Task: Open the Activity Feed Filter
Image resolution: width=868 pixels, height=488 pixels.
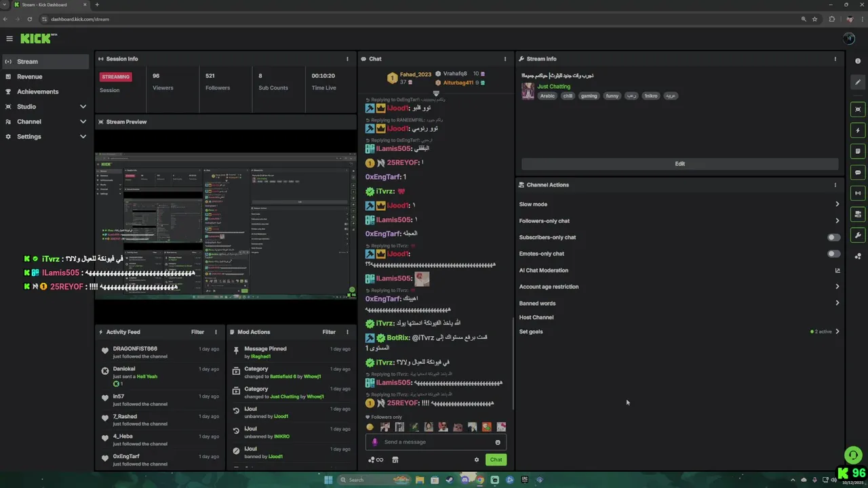Action: coord(197,332)
